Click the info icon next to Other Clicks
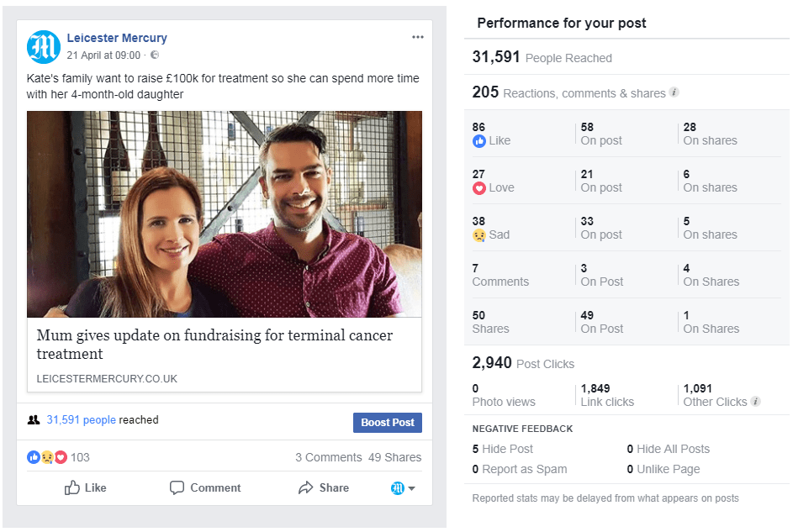 pos(755,402)
